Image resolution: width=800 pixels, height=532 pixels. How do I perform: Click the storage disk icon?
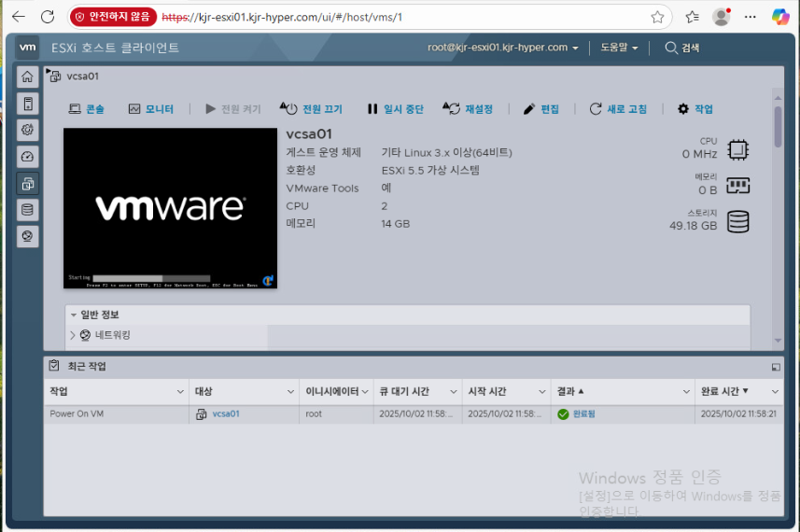[737, 222]
